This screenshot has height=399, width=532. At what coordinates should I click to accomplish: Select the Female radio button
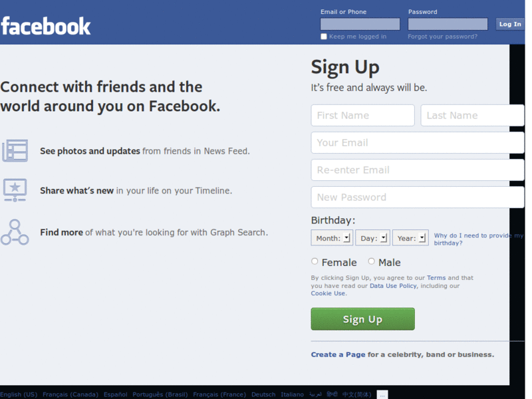tap(315, 261)
